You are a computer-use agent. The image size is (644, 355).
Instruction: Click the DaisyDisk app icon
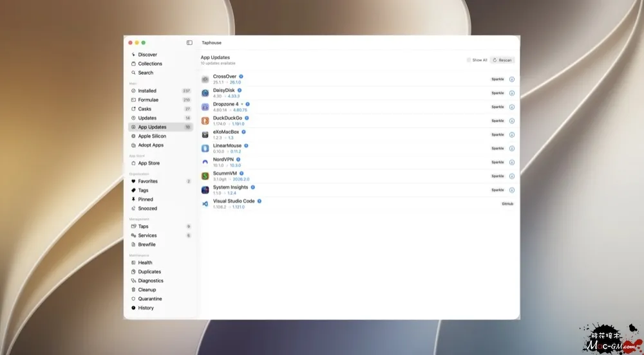point(205,93)
